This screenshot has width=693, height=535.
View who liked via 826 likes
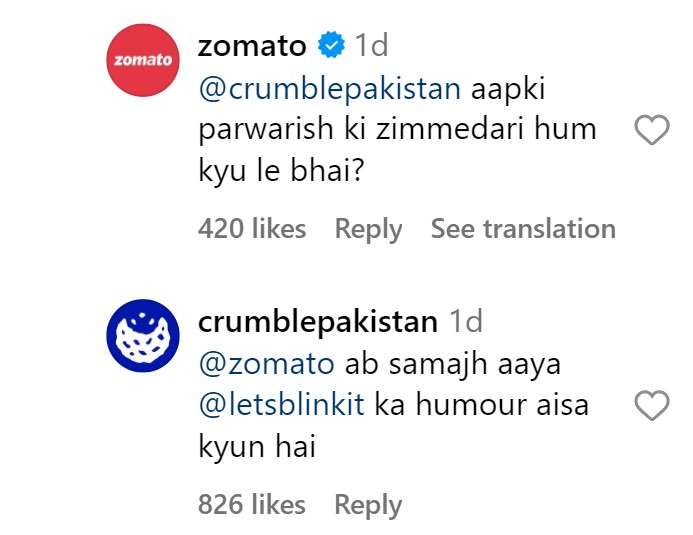click(252, 504)
